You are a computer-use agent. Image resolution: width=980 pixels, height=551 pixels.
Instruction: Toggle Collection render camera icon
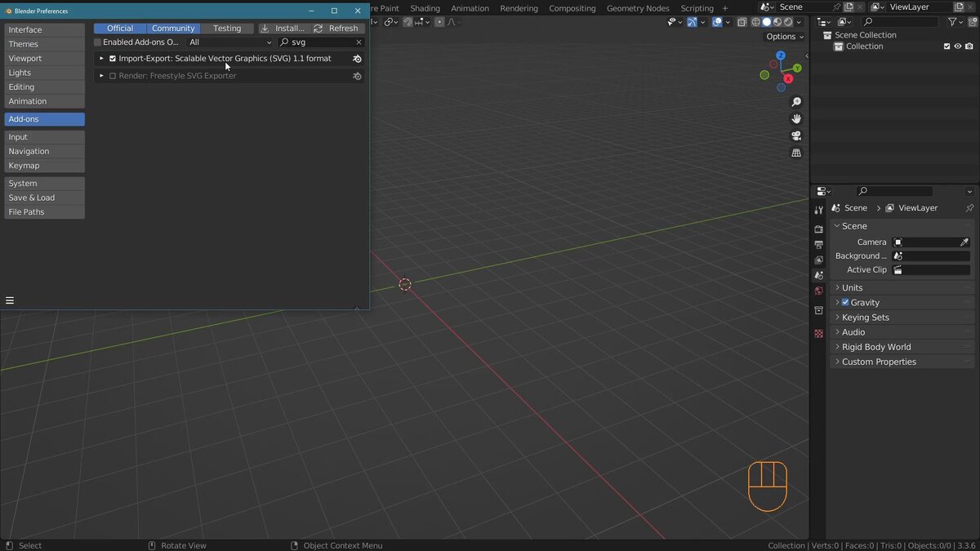pos(969,47)
